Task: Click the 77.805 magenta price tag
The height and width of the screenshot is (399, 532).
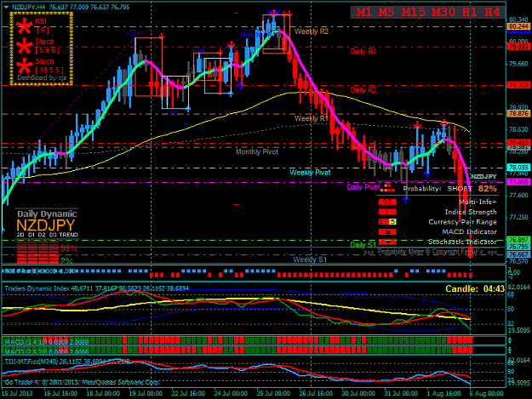Action: coord(518,182)
